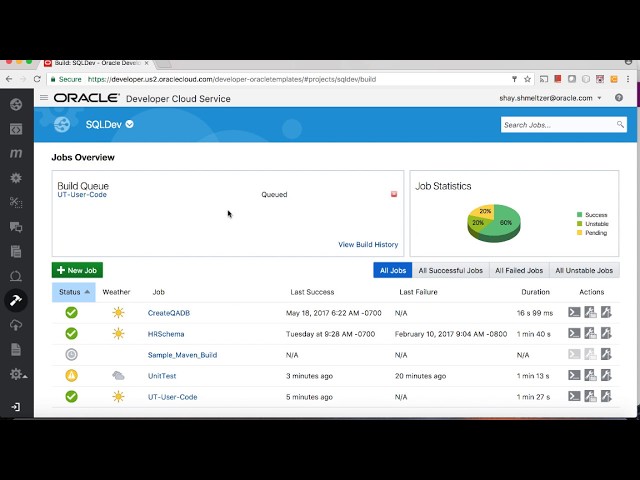Click the yellow Pending legend swatch
The width and height of the screenshot is (640, 480).
(579, 233)
